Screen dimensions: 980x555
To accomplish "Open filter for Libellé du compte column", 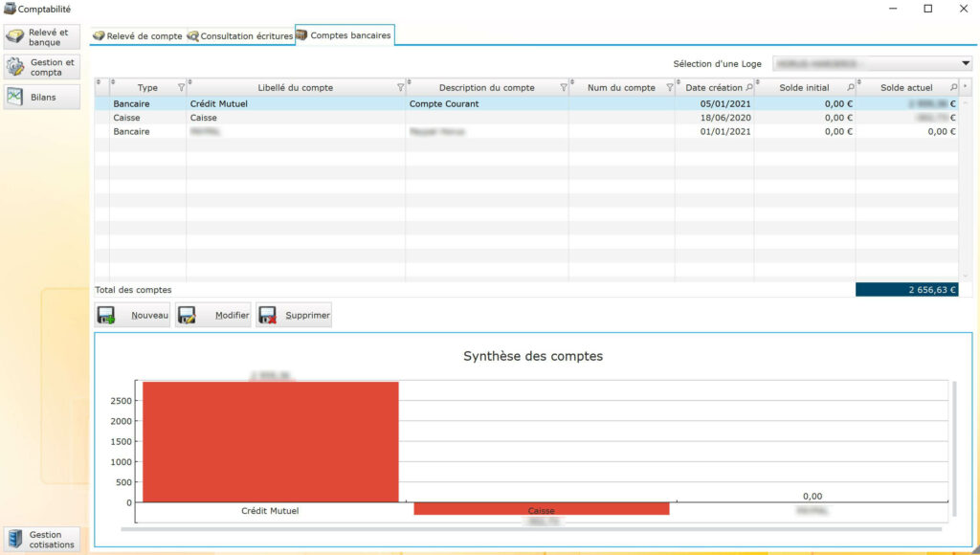I will pyautogui.click(x=400, y=88).
